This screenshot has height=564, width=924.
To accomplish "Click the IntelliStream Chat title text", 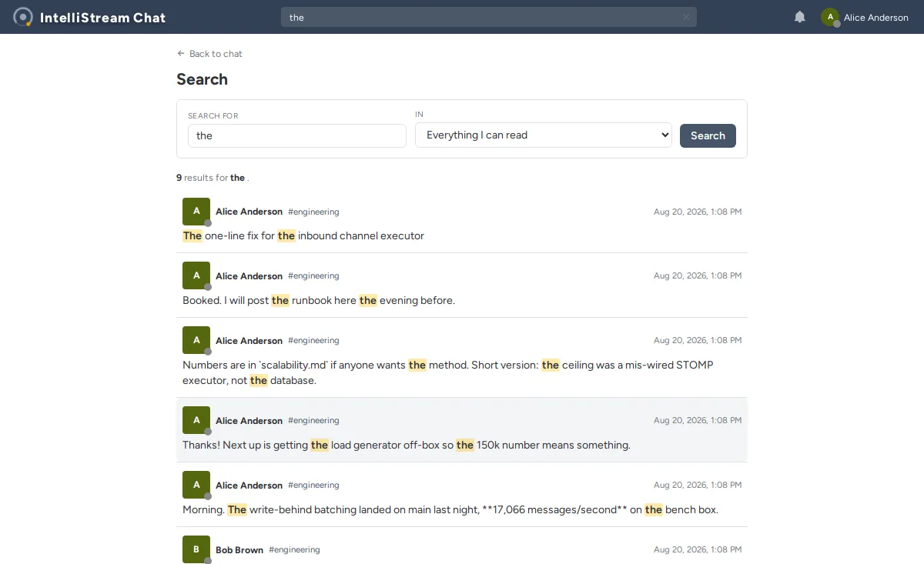I will (x=103, y=18).
